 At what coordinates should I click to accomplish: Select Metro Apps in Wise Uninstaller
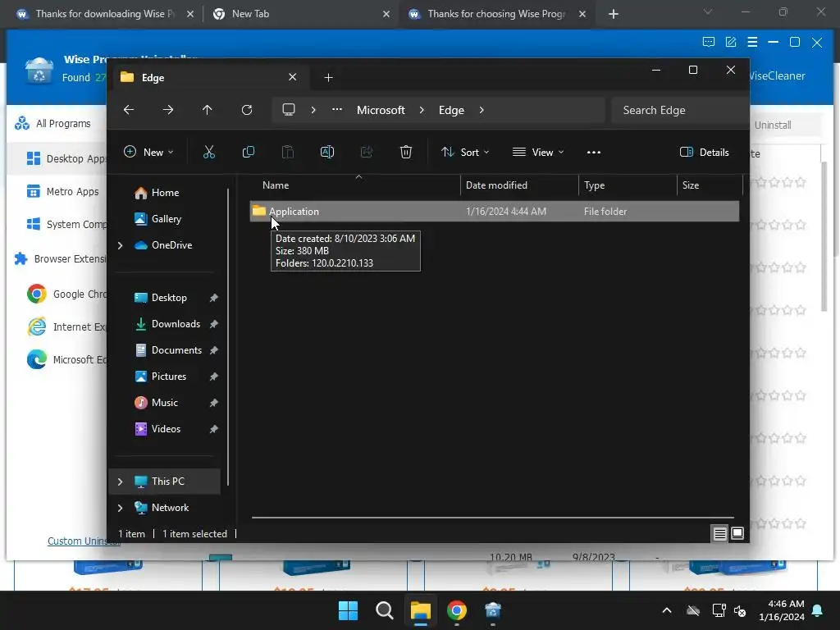click(62, 192)
